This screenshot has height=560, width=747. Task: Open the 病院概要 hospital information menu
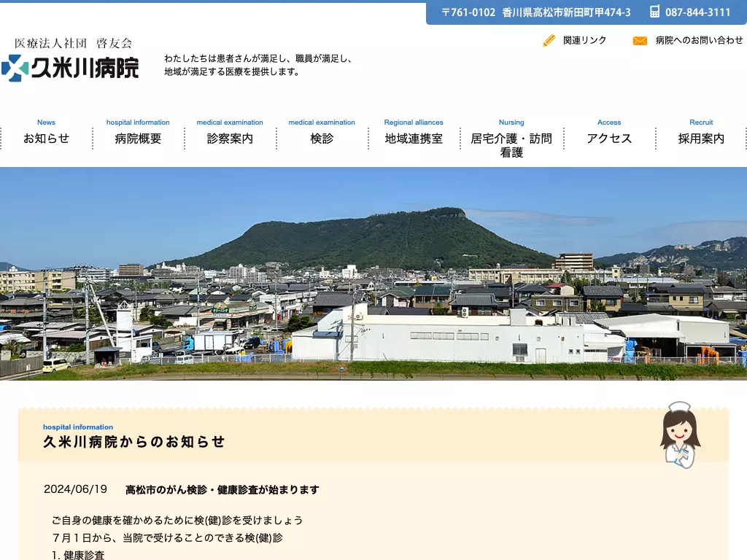[138, 133]
